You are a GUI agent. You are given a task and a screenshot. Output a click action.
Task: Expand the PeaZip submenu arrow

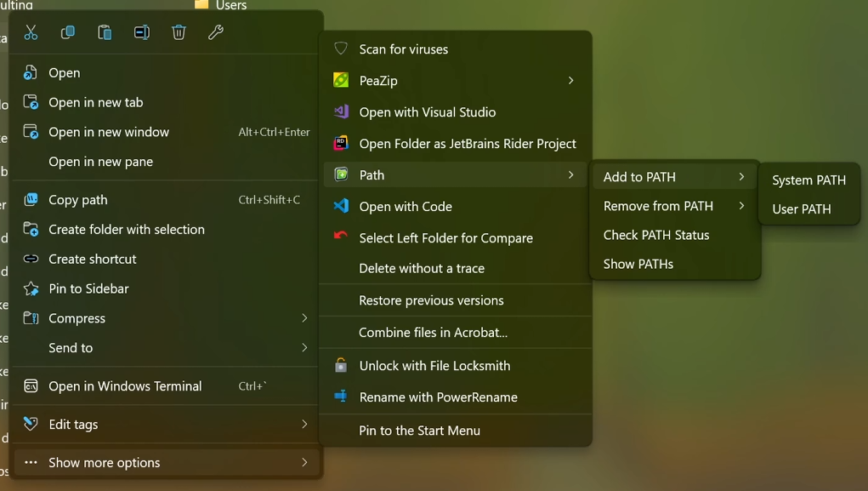pos(570,80)
